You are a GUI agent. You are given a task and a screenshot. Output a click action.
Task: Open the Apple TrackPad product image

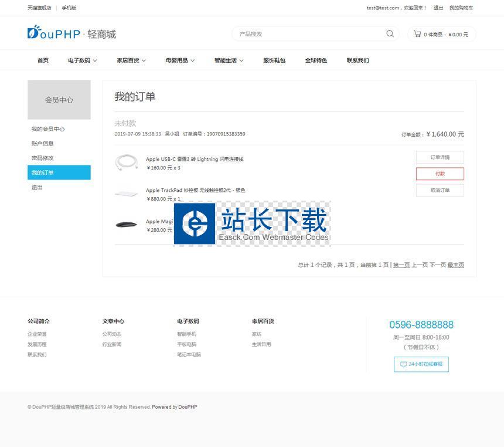(126, 194)
